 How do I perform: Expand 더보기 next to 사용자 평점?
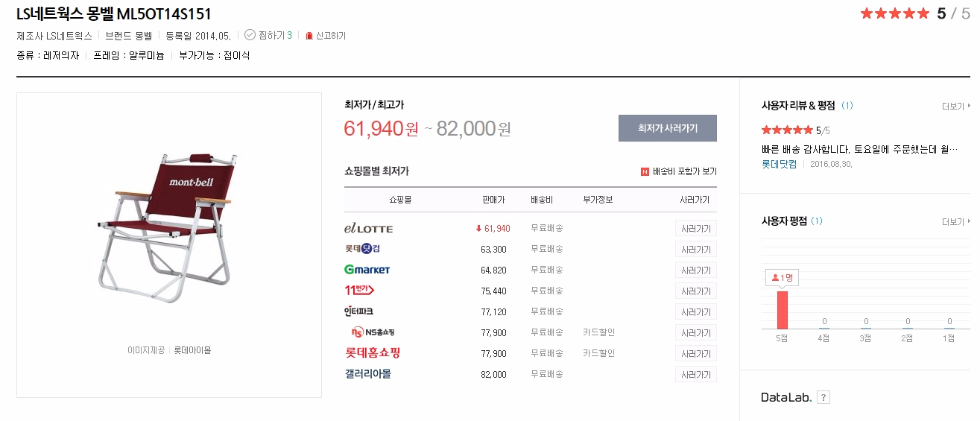955,222
